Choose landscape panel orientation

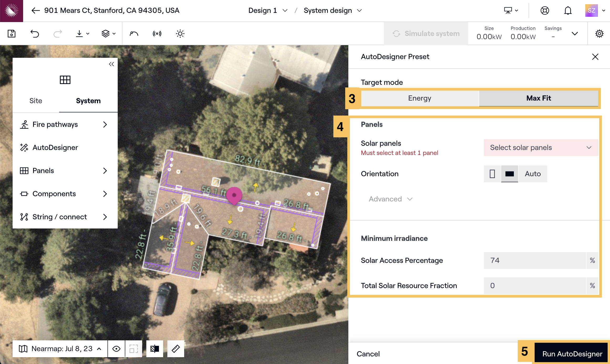coord(510,174)
